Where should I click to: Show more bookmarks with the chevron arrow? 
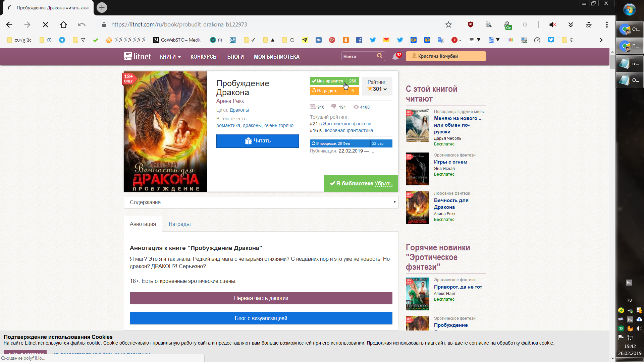(x=601, y=40)
